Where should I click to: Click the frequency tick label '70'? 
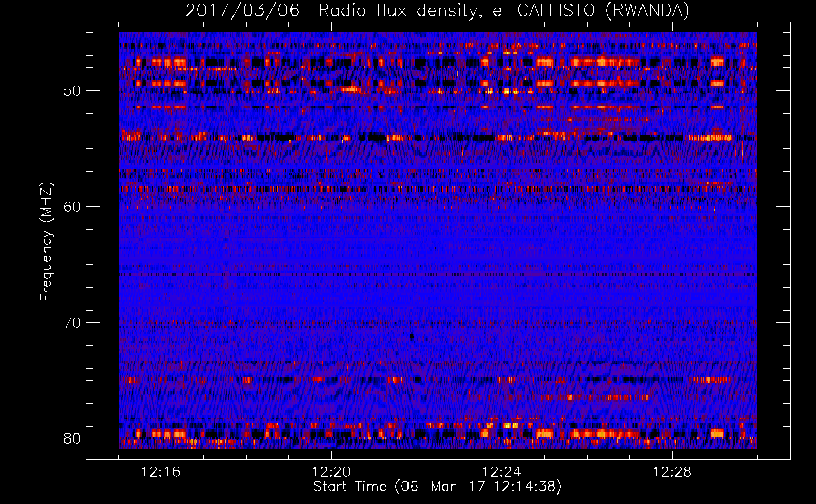click(72, 323)
